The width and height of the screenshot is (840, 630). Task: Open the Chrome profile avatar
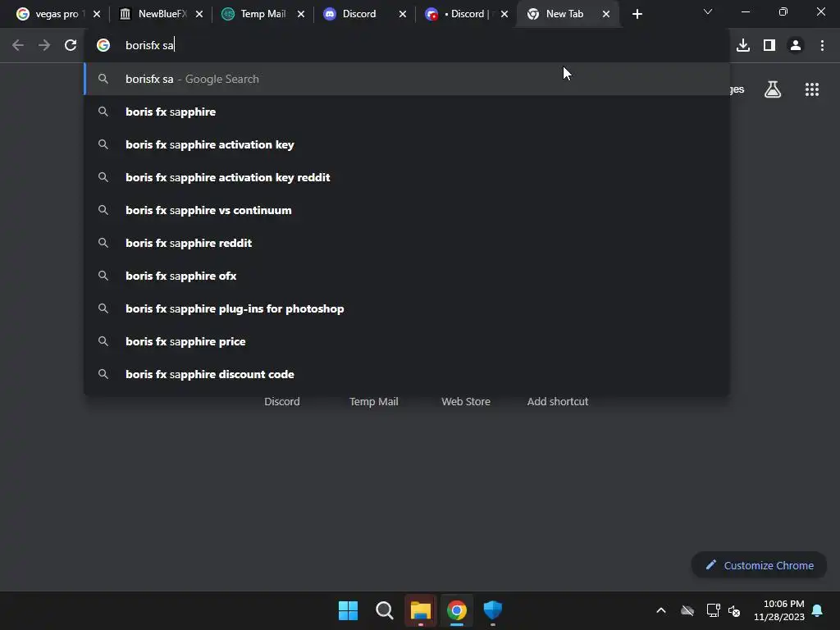click(796, 46)
